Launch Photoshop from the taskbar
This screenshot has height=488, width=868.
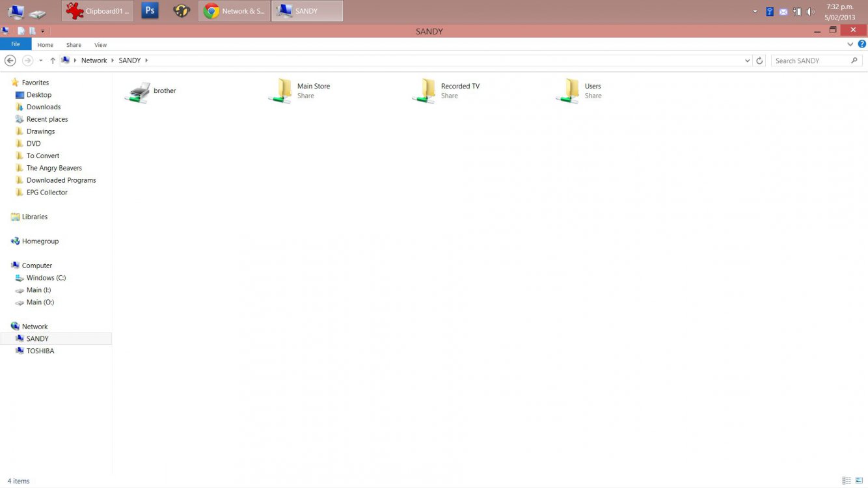pos(150,11)
